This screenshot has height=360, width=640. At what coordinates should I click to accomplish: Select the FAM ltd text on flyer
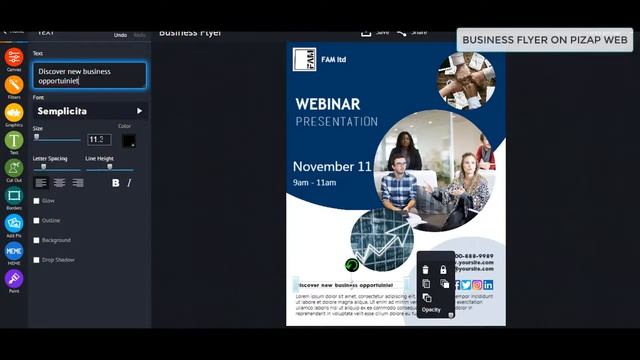(333, 60)
